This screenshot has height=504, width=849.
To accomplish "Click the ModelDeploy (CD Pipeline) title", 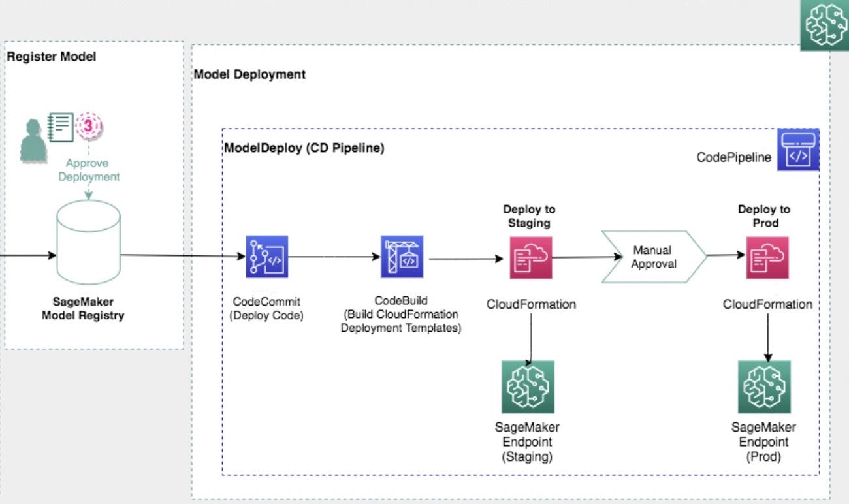I will [304, 148].
